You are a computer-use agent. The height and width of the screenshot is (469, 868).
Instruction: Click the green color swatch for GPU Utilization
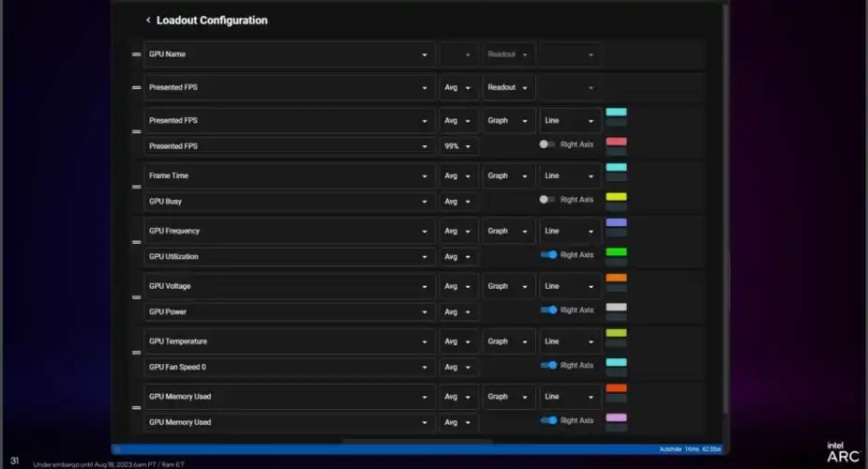[x=616, y=251]
